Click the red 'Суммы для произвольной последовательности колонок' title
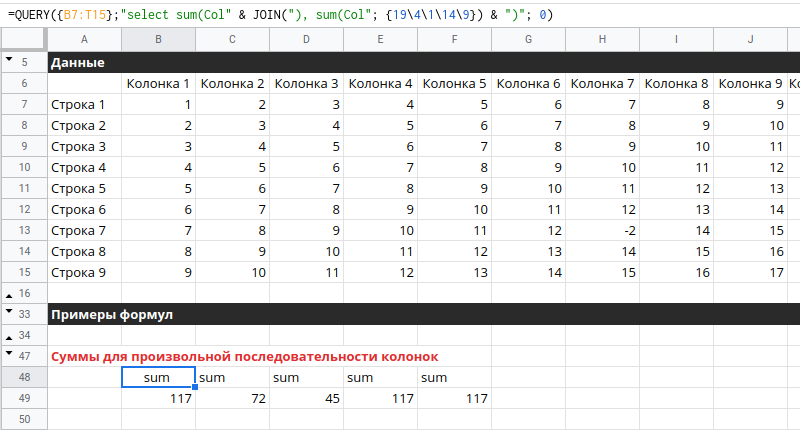This screenshot has height=430, width=800. tap(244, 357)
